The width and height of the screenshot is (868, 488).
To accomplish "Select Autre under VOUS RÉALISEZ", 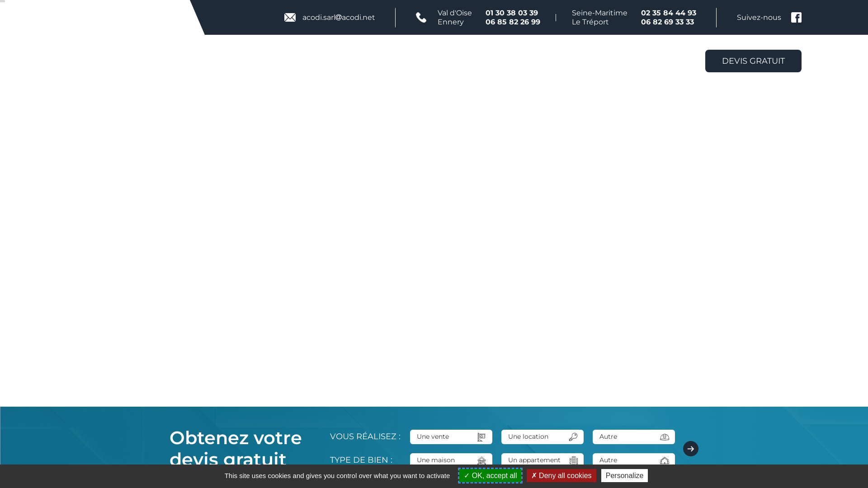I will pyautogui.click(x=624, y=437).
